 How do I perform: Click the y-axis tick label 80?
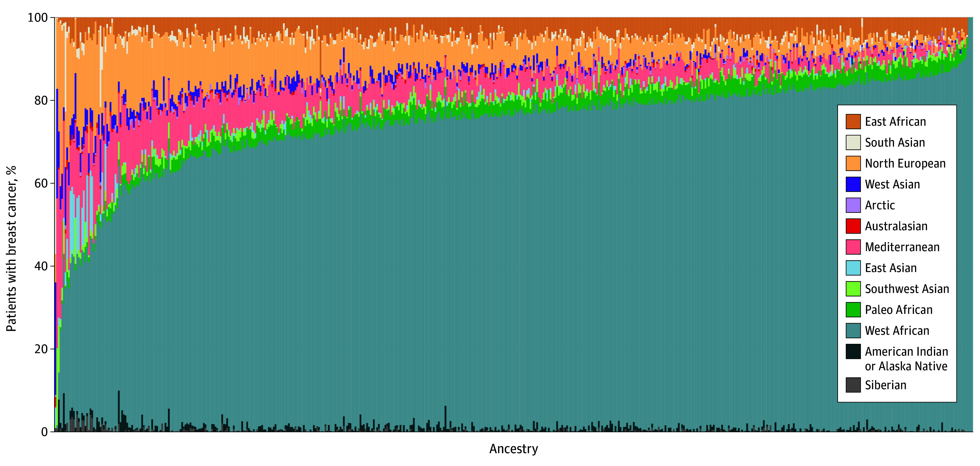tap(41, 101)
